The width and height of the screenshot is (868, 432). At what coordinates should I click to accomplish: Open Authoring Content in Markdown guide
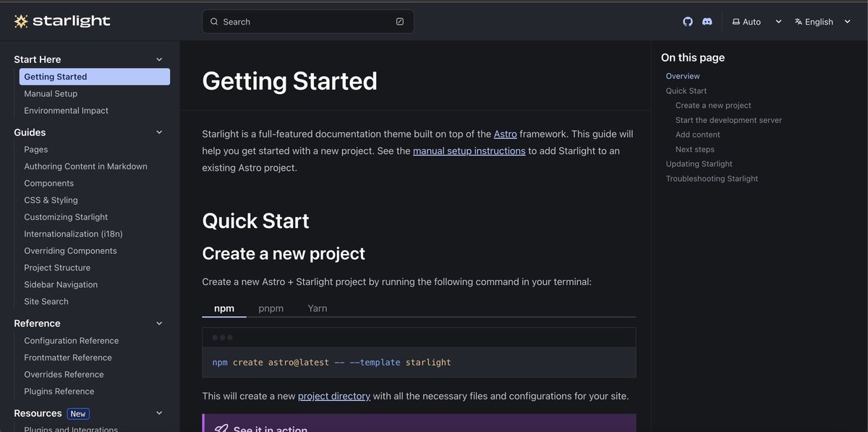[86, 166]
